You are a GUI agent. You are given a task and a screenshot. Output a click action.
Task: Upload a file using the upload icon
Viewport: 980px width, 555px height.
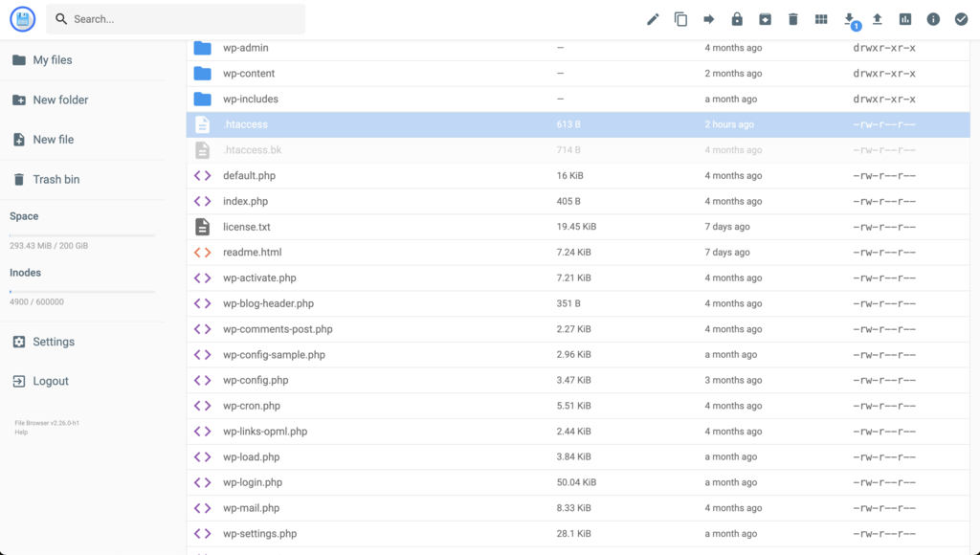tap(878, 18)
